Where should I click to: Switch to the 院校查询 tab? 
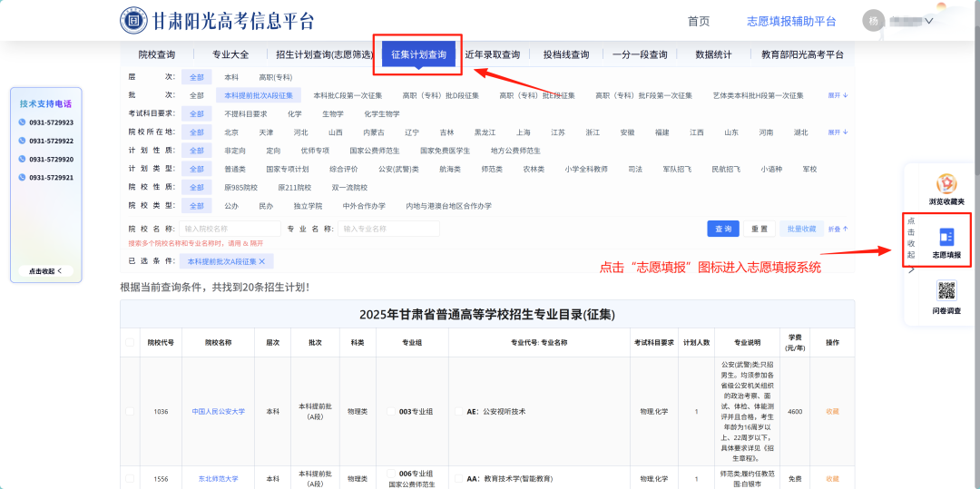point(157,54)
